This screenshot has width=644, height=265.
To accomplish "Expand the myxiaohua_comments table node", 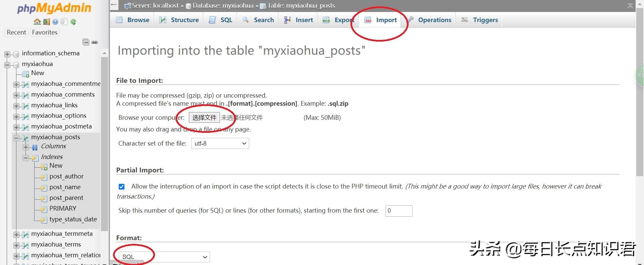I will 16,95.
